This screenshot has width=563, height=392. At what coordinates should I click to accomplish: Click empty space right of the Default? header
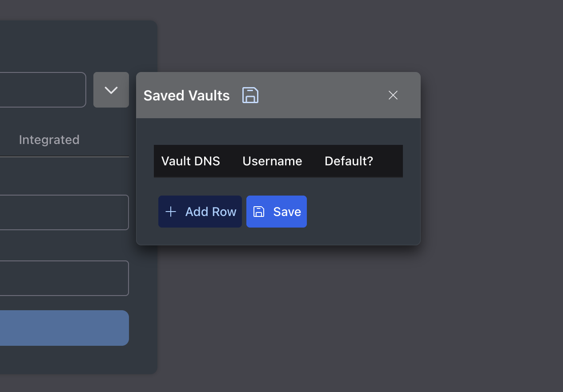pos(389,161)
